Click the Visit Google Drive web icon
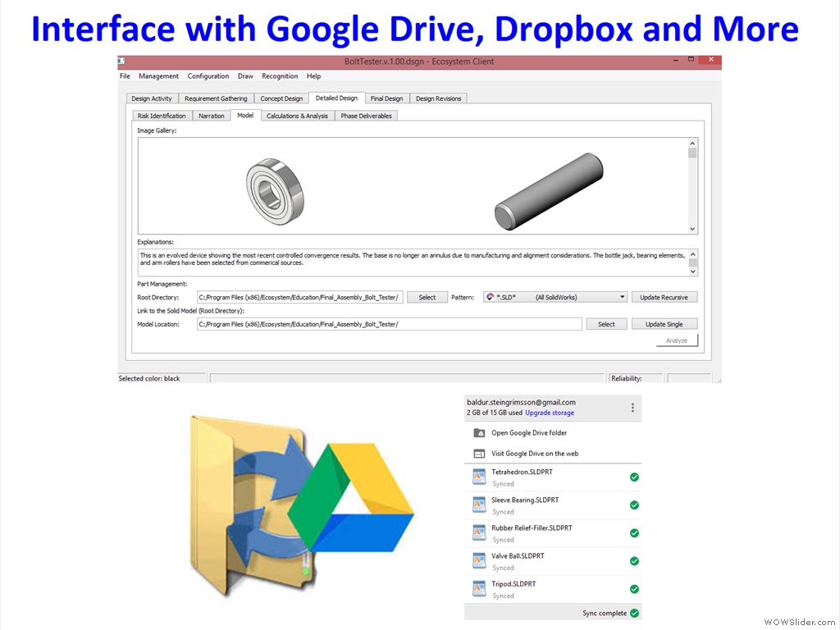 click(x=479, y=454)
